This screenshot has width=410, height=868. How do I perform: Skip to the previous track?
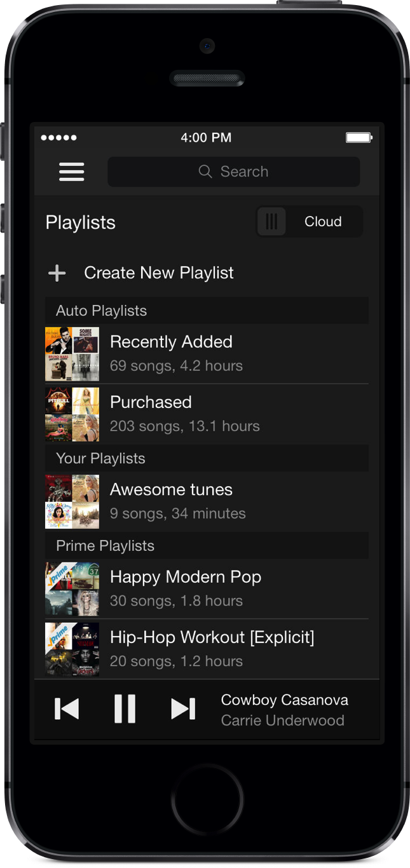click(x=67, y=709)
